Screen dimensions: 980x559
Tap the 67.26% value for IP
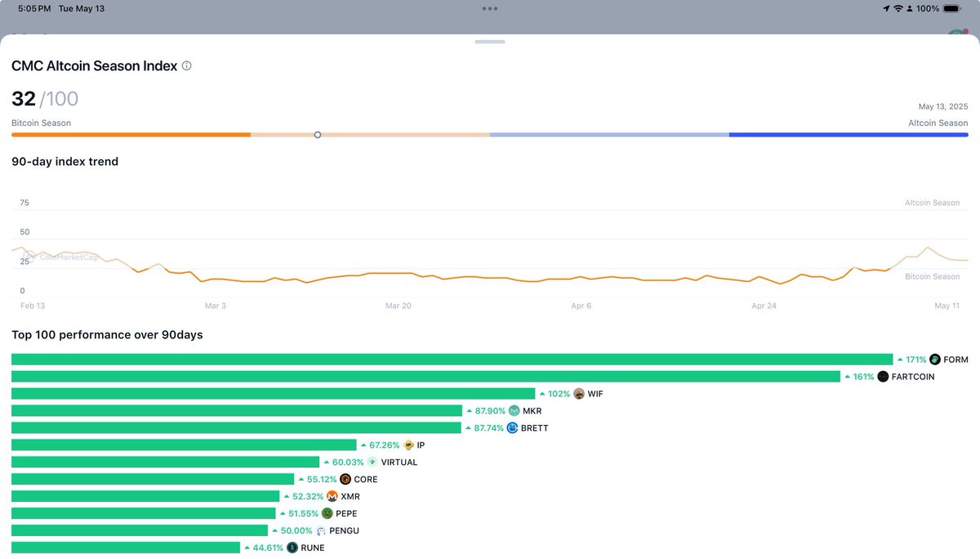(x=385, y=445)
